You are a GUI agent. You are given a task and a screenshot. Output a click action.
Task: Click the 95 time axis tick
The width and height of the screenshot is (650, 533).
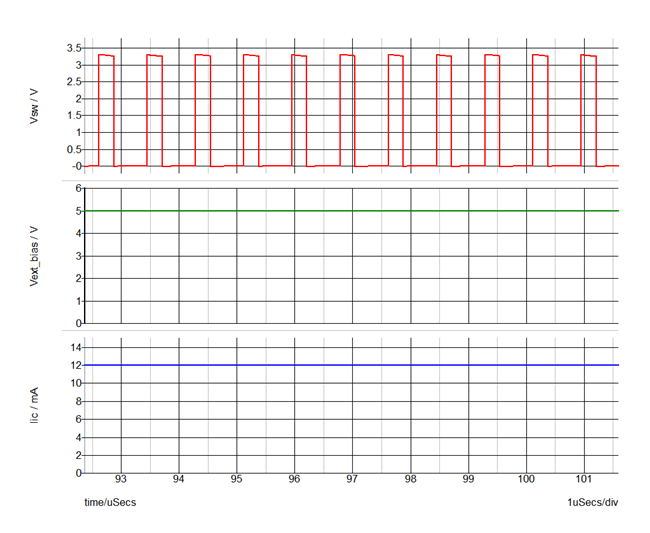coord(236,479)
